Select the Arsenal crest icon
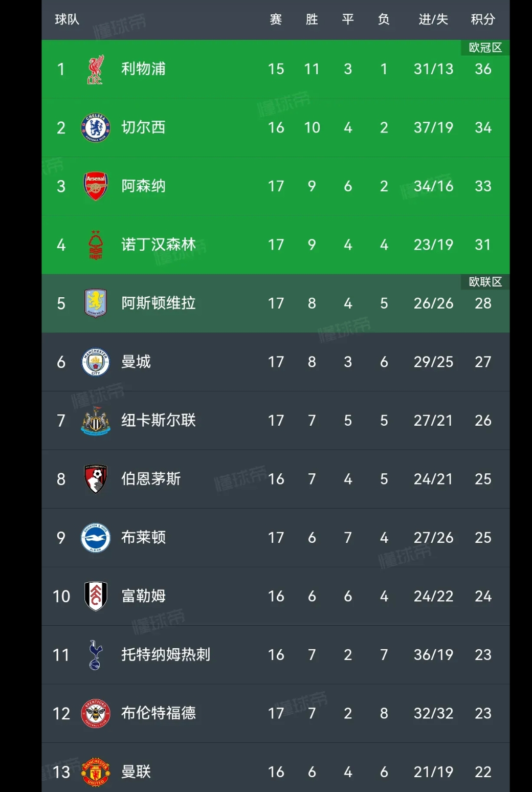 [x=96, y=186]
